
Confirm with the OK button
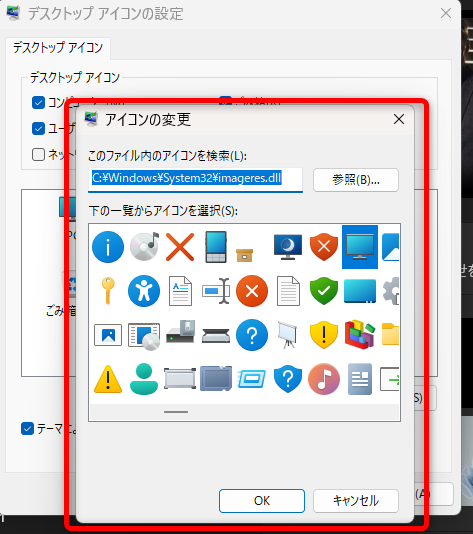pos(262,501)
